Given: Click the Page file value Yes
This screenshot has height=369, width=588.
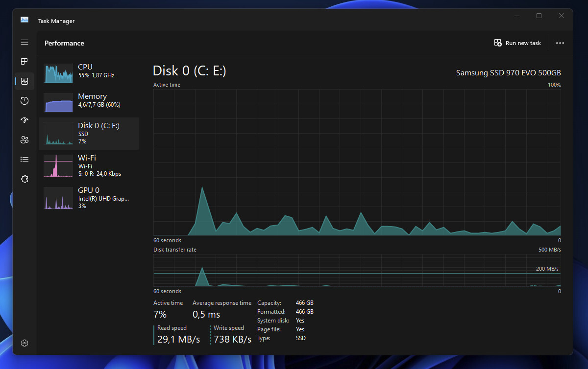Looking at the screenshot, I should [300, 329].
